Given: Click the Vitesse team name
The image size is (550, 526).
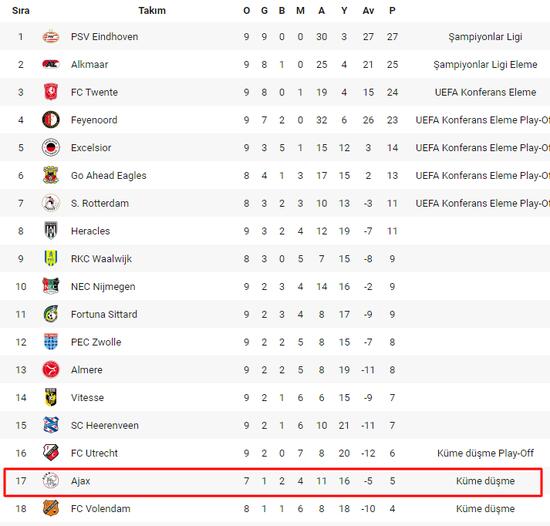Looking at the screenshot, I should 87,397.
